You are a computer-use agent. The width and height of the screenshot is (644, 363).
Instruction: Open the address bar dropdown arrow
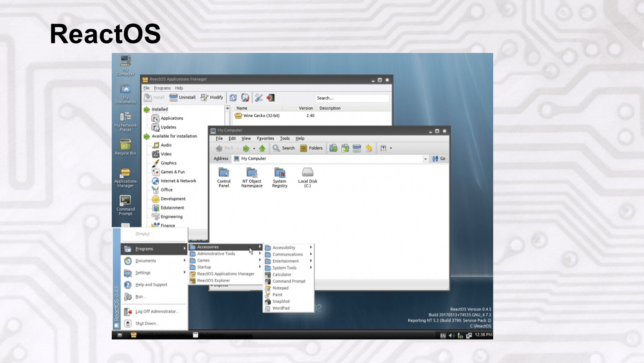pos(425,159)
